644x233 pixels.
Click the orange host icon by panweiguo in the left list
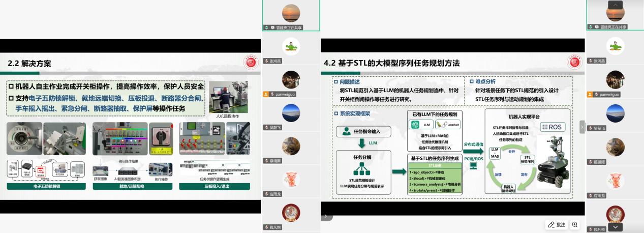coord(265,94)
